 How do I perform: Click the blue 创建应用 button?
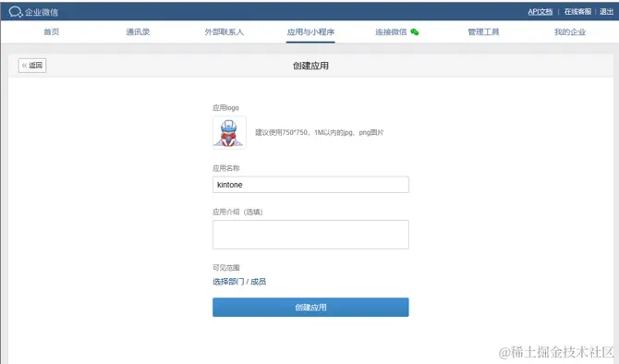coord(310,307)
